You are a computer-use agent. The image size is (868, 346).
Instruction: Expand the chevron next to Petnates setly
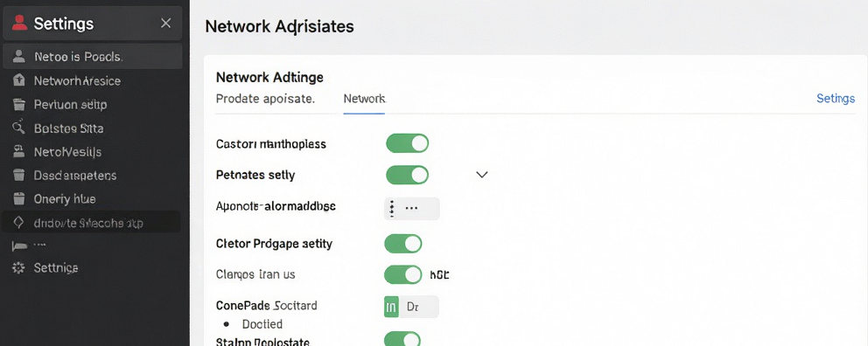coord(481,175)
